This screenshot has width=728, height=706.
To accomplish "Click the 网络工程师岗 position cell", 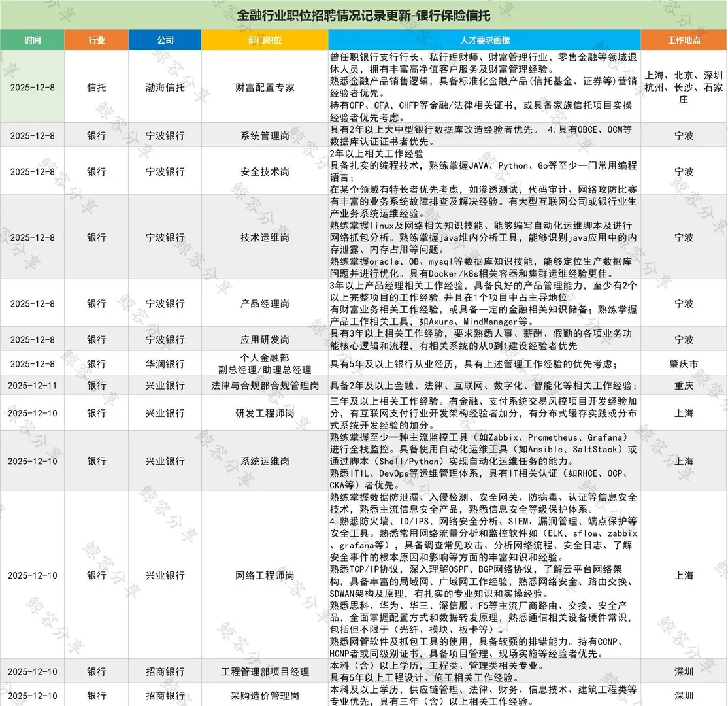I will click(x=264, y=576).
